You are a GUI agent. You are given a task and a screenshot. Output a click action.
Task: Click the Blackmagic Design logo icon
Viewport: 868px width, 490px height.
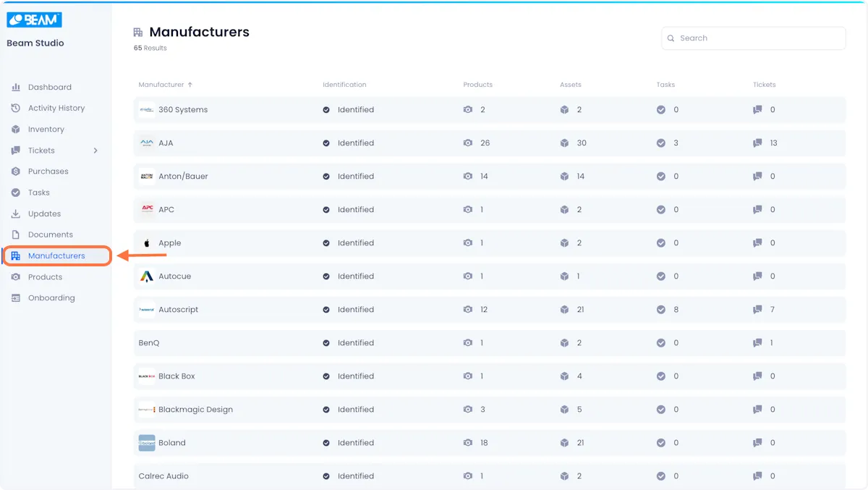[147, 410]
